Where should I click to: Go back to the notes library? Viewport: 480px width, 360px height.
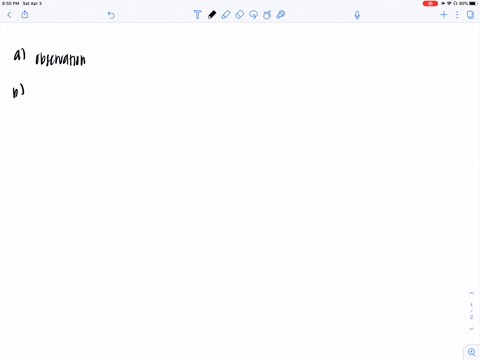pyautogui.click(x=9, y=15)
